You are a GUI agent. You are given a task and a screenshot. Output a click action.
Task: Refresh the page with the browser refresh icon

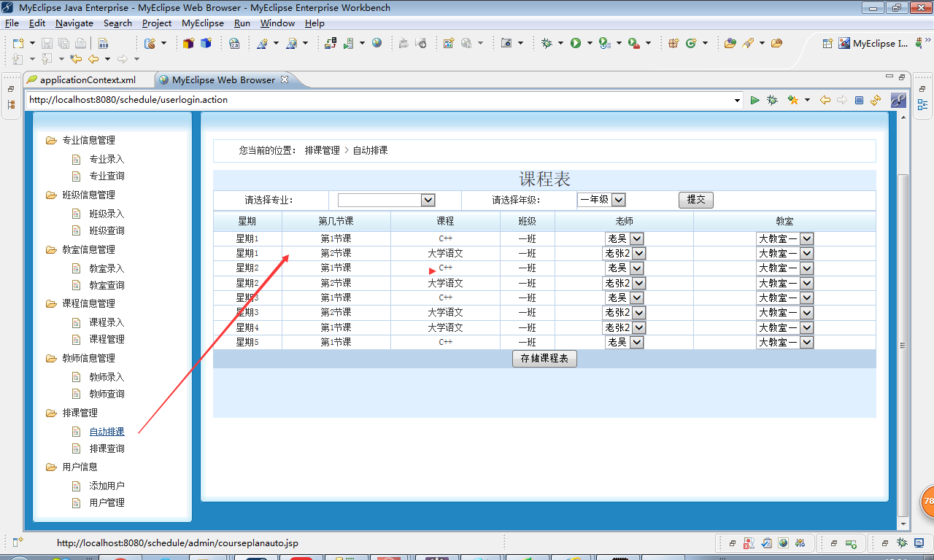coord(875,100)
